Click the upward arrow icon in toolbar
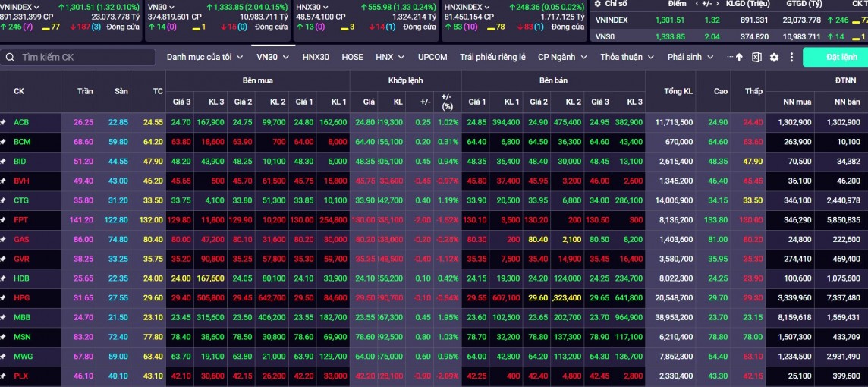The image size is (868, 387). click(739, 57)
